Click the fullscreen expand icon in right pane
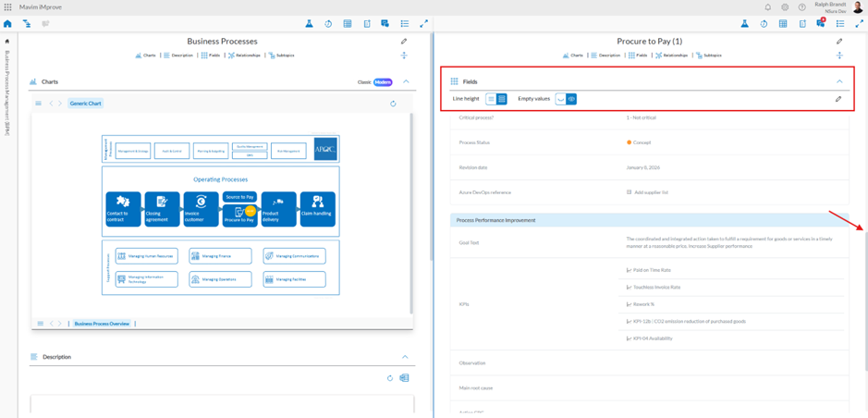This screenshot has width=868, height=418. [x=859, y=24]
